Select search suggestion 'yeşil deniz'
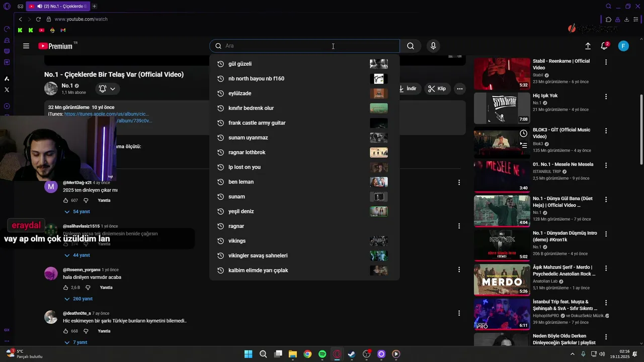Screen dimensions: 644x362 click(304, 211)
